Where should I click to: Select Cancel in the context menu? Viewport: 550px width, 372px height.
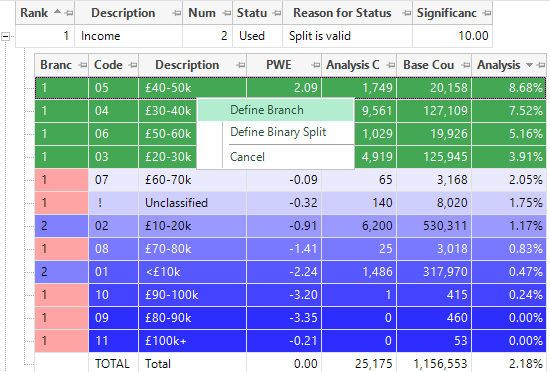point(247,157)
